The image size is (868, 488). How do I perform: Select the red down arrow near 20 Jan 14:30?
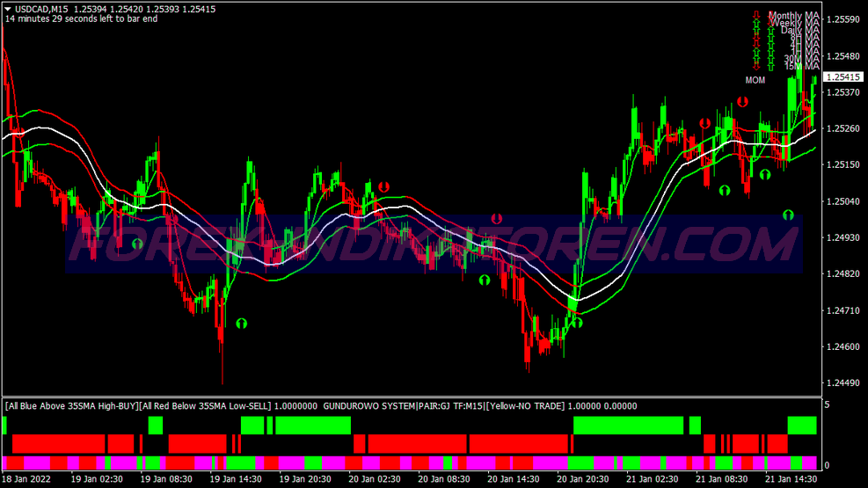[x=497, y=218]
